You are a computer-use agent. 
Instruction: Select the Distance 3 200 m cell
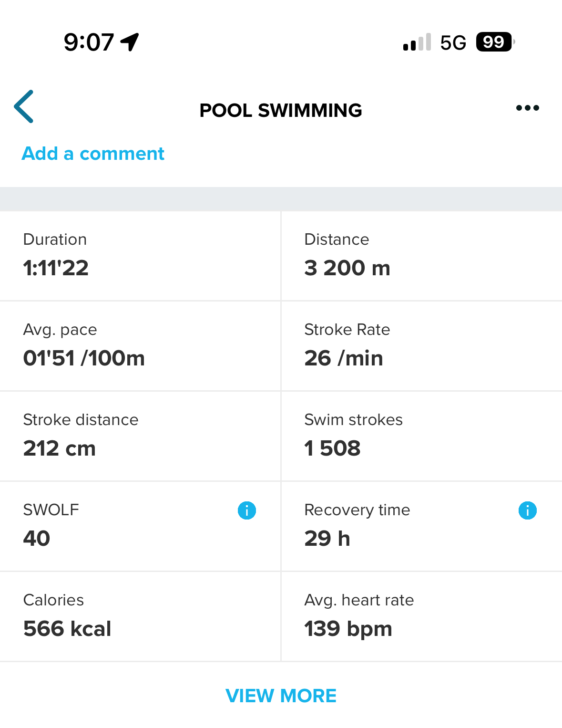tap(421, 256)
